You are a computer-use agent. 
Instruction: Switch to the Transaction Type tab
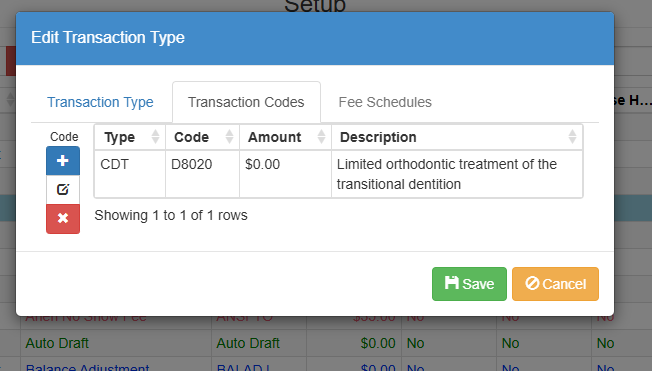(x=100, y=102)
